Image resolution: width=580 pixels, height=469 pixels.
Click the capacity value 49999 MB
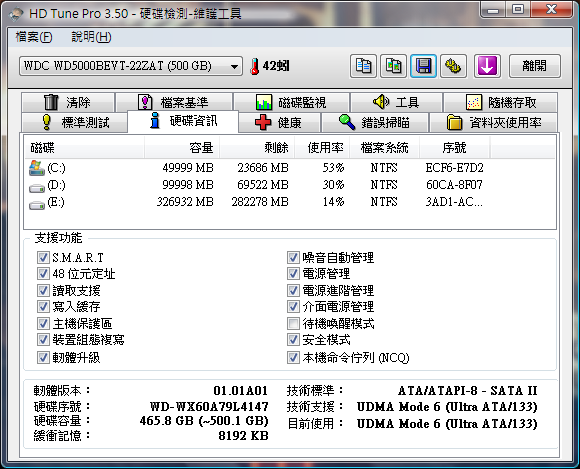tap(188, 168)
